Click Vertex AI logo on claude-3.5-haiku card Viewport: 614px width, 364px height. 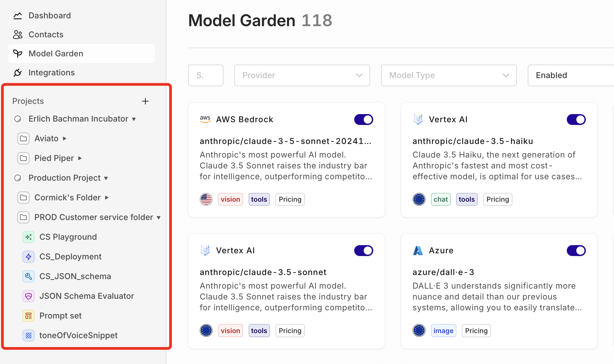[x=418, y=119]
